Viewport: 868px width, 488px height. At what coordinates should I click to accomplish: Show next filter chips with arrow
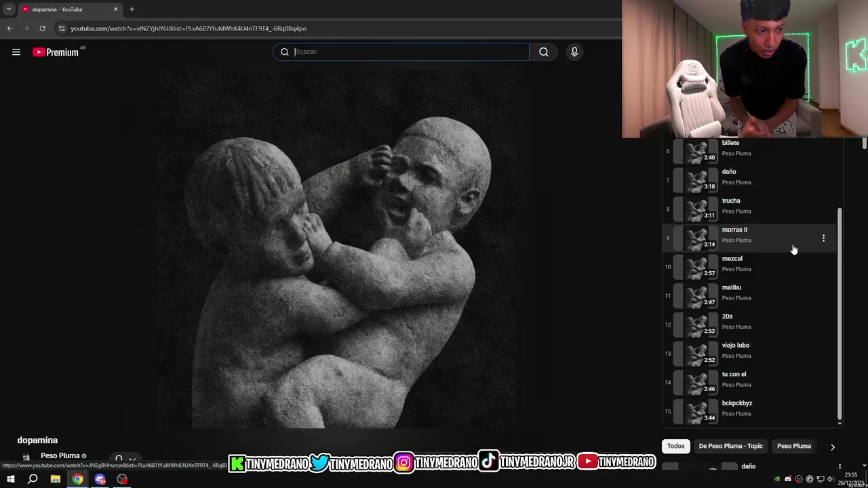(832, 447)
